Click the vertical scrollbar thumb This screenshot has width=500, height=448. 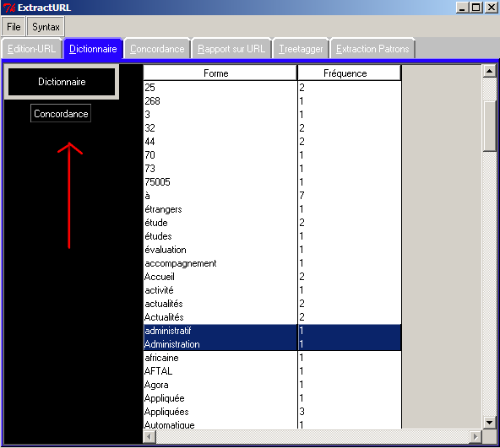(x=490, y=127)
